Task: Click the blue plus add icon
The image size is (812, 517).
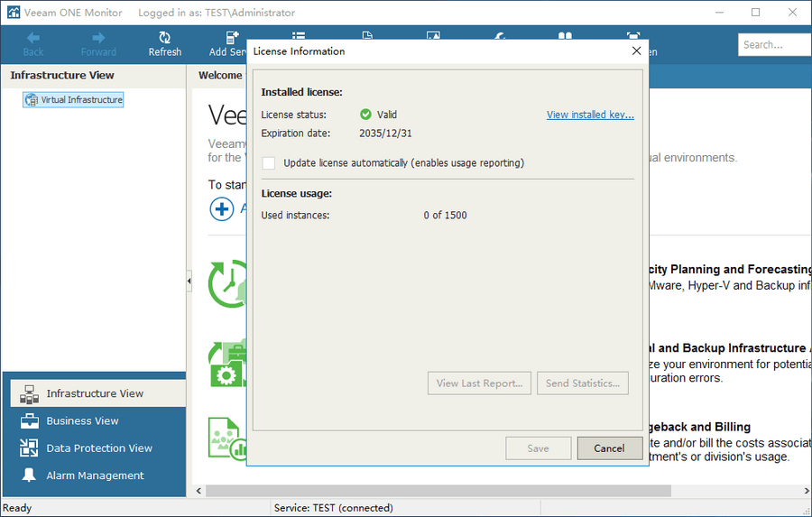Action: pos(222,209)
